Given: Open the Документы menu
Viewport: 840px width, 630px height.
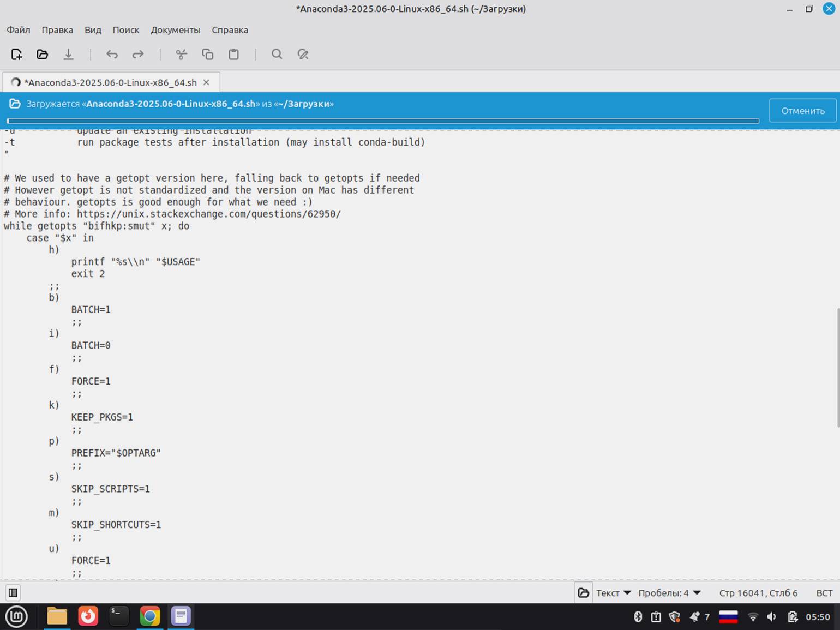Looking at the screenshot, I should [175, 30].
